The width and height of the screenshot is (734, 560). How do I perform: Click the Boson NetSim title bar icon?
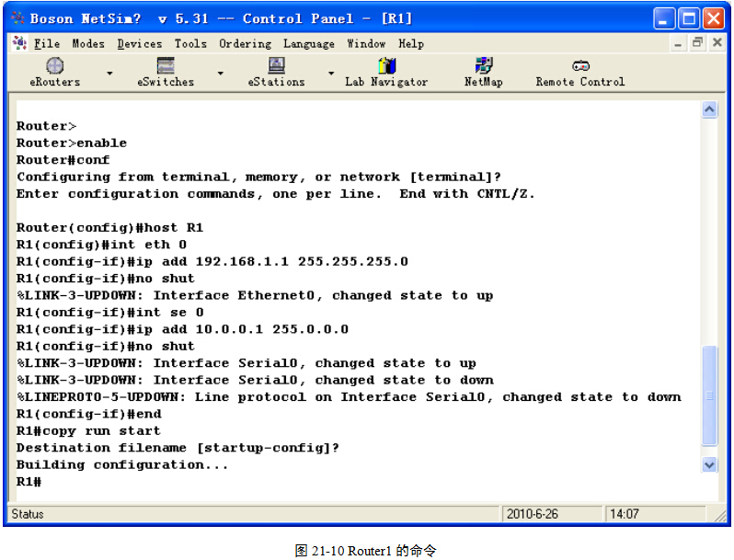coord(17,18)
